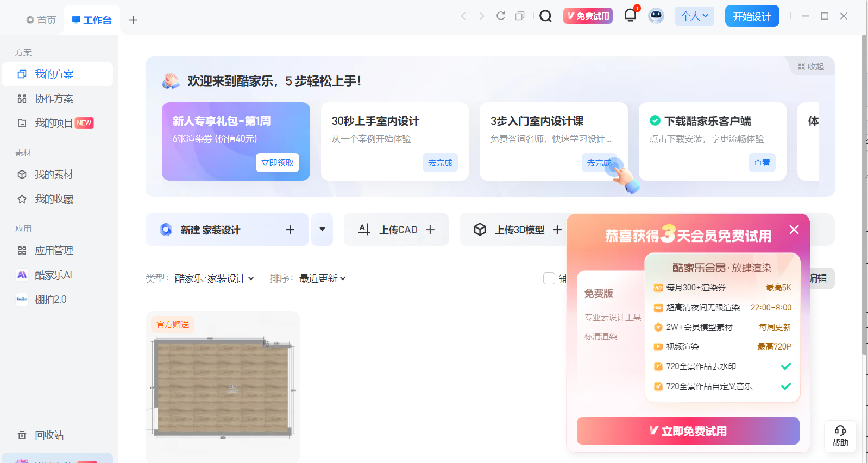Go back with the left arrow
The height and width of the screenshot is (463, 868).
463,16
